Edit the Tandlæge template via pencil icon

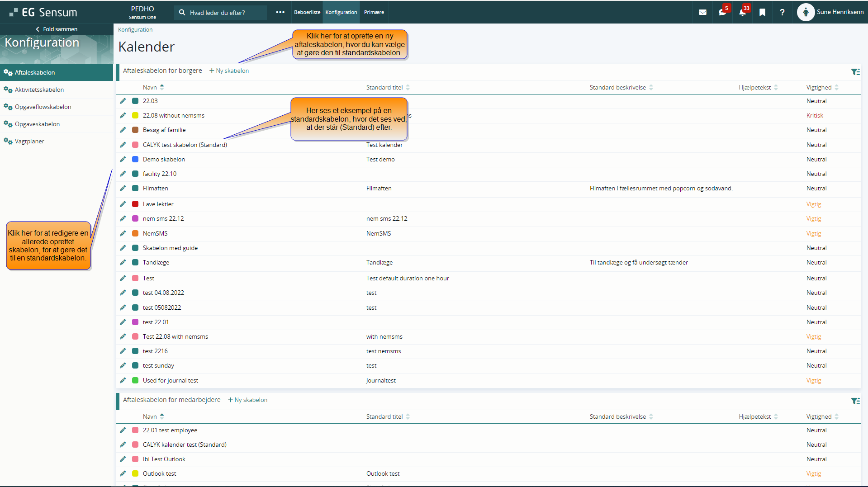[x=123, y=262]
